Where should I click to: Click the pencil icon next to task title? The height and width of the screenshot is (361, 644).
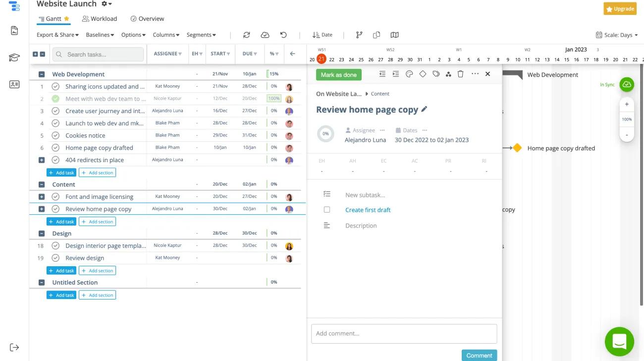tap(425, 109)
